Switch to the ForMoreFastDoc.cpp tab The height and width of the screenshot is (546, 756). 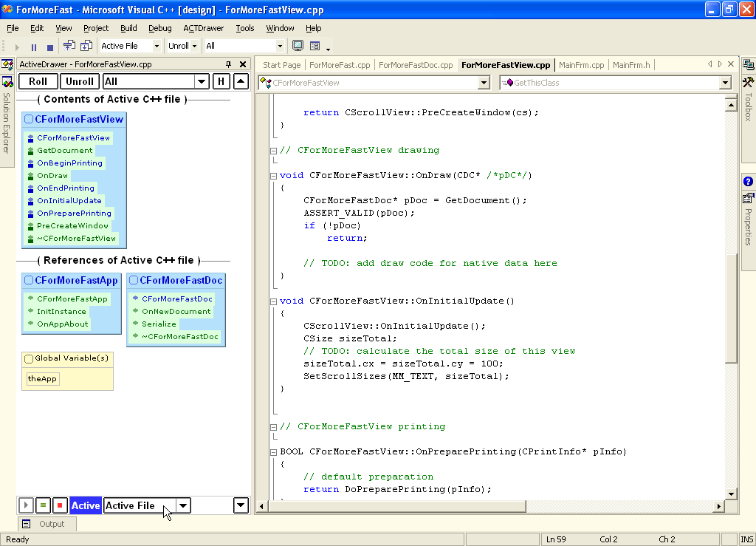(416, 65)
